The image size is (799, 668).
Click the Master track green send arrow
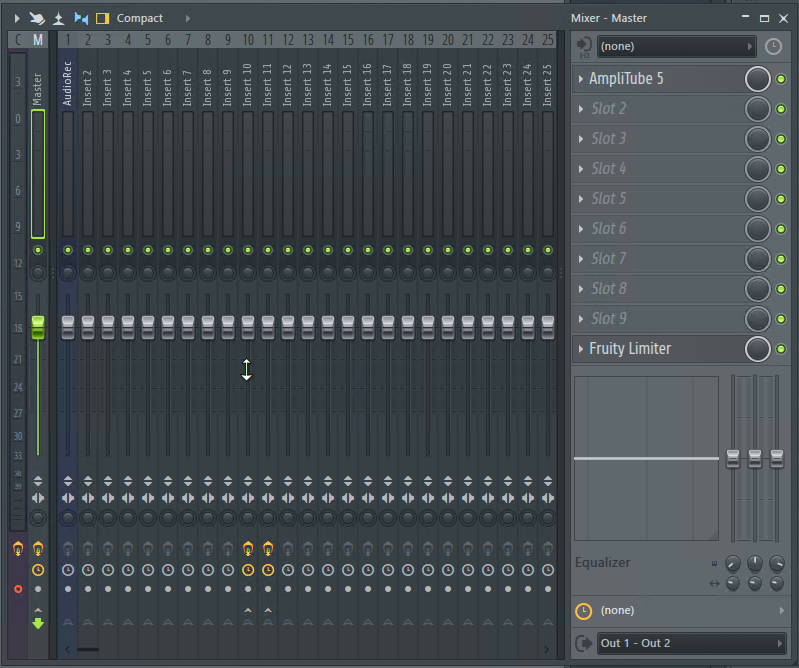click(x=38, y=623)
